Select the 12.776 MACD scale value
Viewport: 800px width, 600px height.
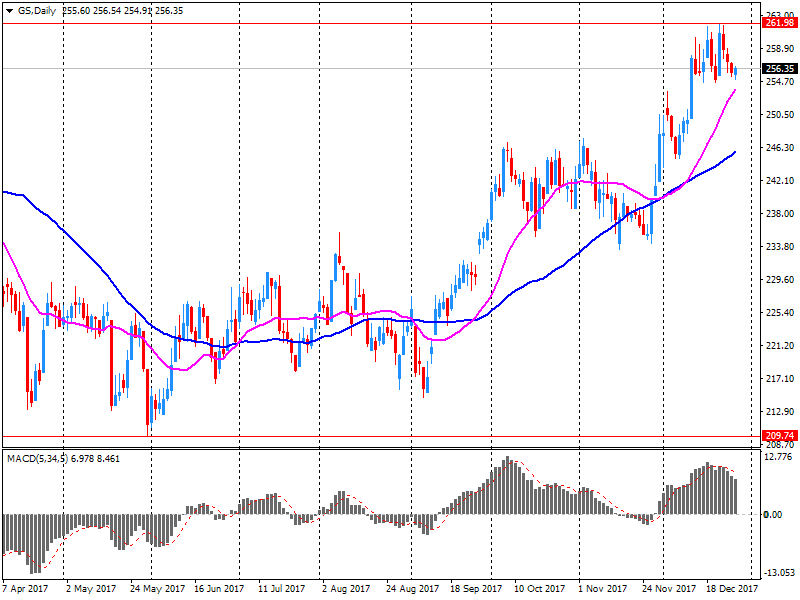tap(777, 457)
